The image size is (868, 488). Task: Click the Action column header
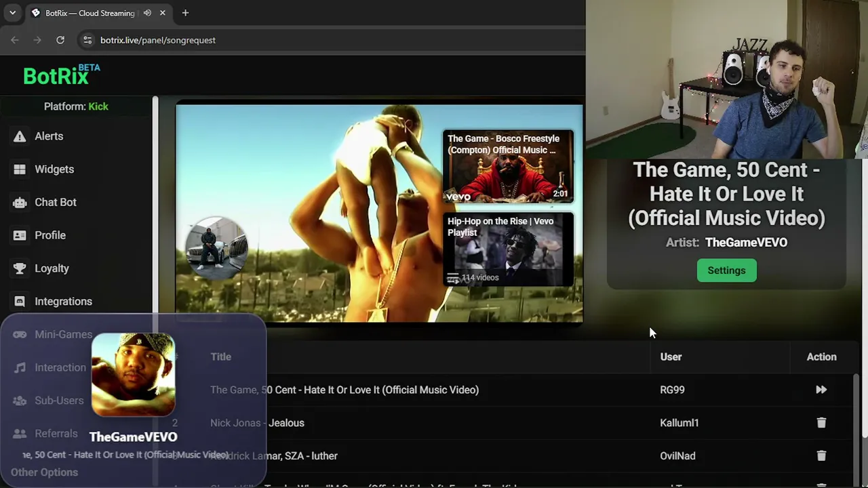[x=821, y=357]
